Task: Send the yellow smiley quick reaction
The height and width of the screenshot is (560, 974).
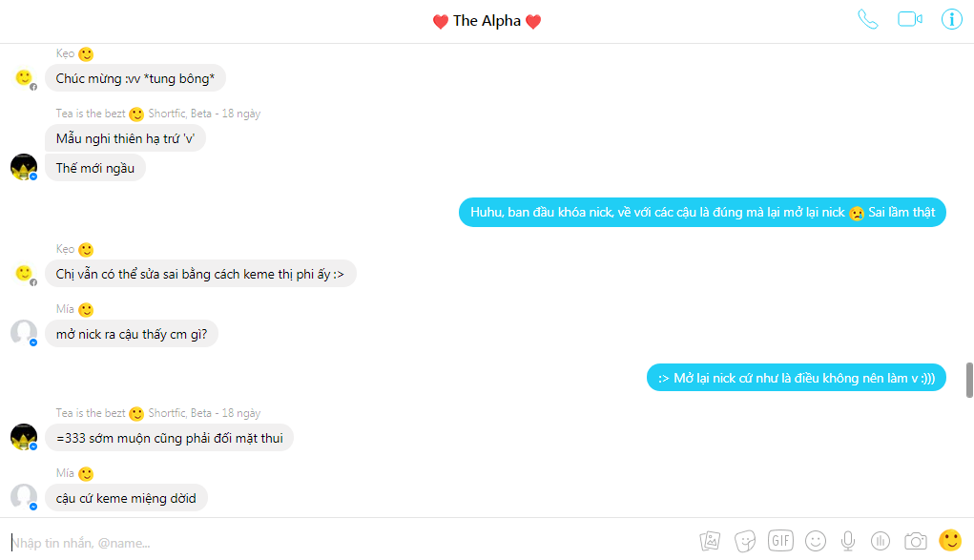Action: pos(950,540)
